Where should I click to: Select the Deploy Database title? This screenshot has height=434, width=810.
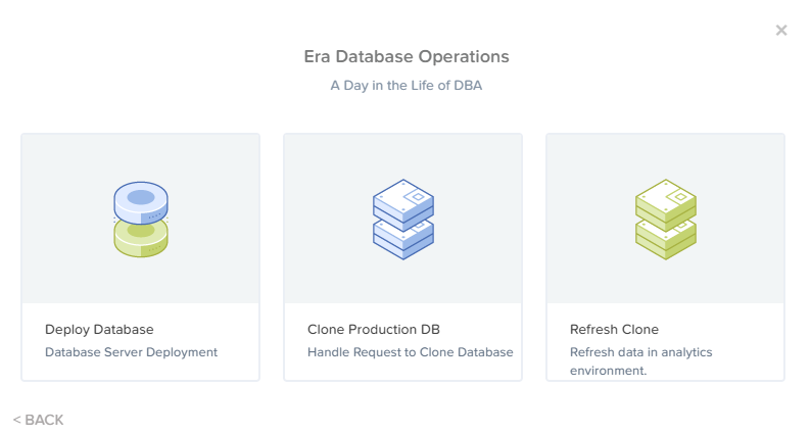point(99,330)
